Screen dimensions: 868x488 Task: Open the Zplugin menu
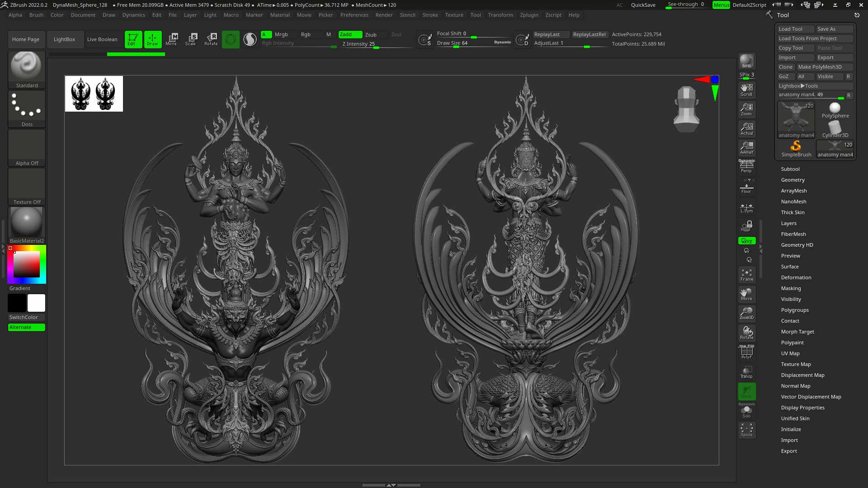coord(529,15)
